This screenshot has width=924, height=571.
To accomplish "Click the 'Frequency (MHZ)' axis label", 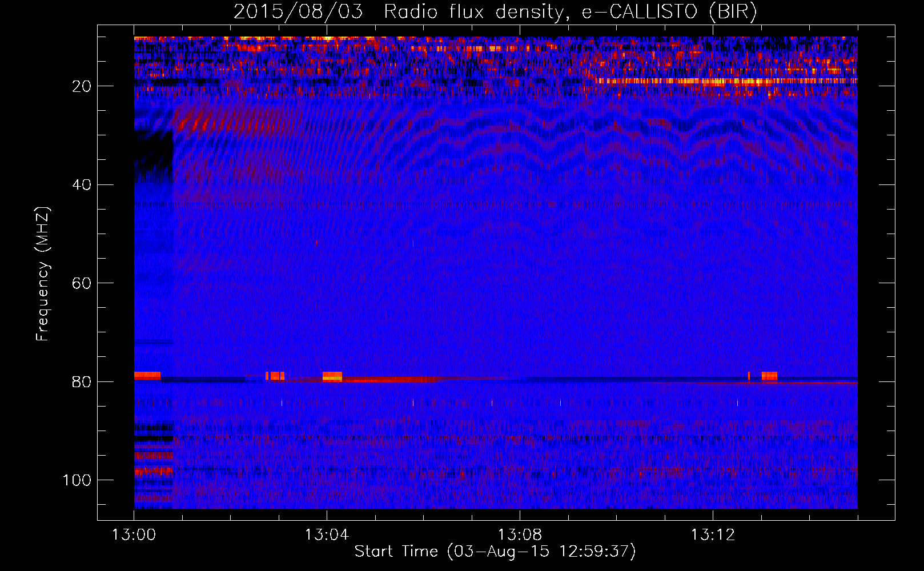I will click(43, 274).
